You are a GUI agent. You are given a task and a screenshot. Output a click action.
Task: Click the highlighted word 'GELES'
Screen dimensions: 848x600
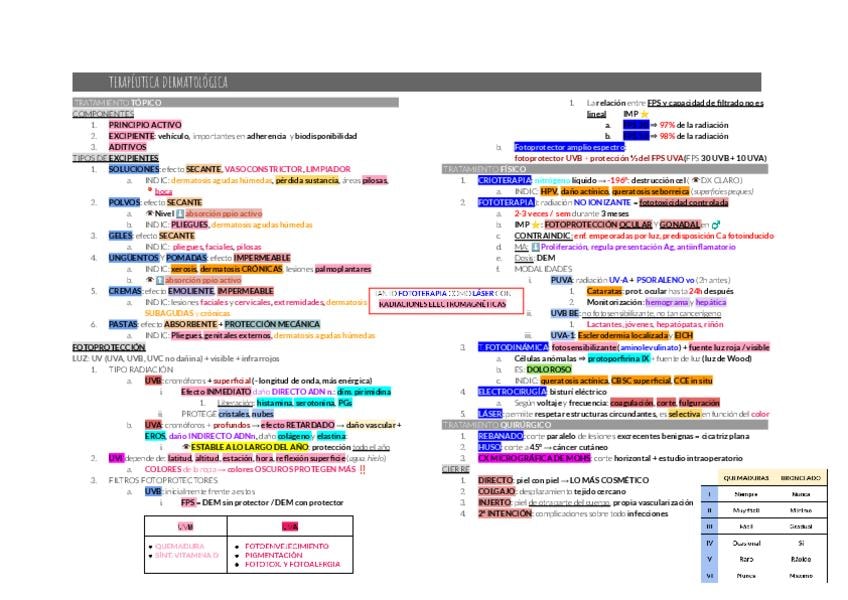tap(120, 236)
